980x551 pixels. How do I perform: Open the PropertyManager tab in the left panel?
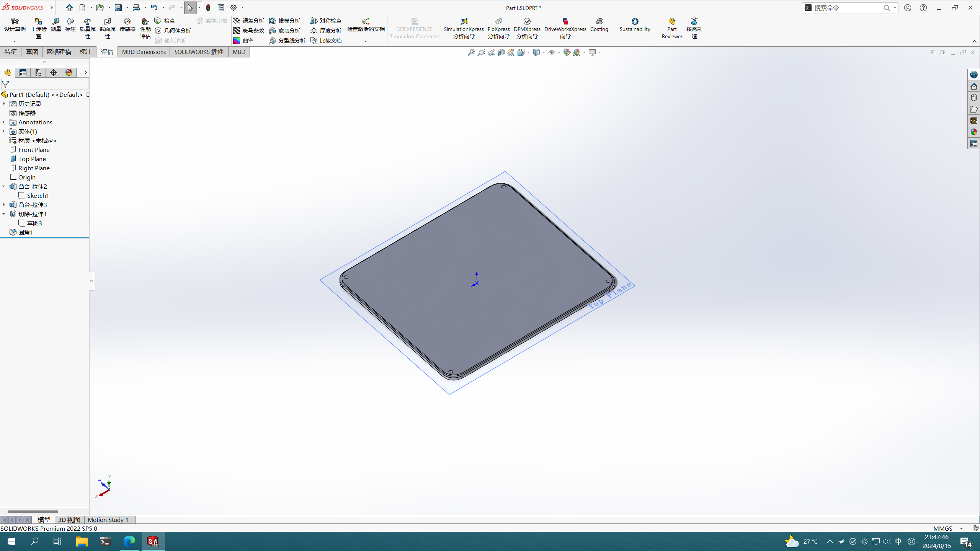[x=23, y=73]
